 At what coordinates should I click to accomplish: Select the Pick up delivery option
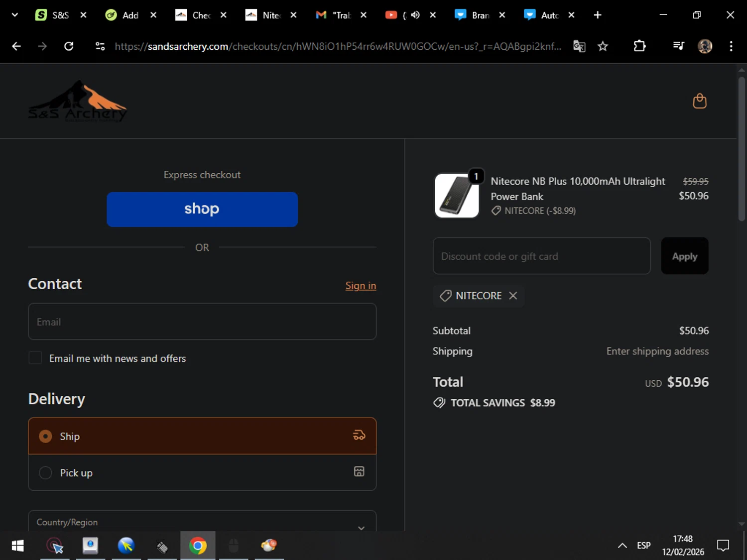(202, 472)
